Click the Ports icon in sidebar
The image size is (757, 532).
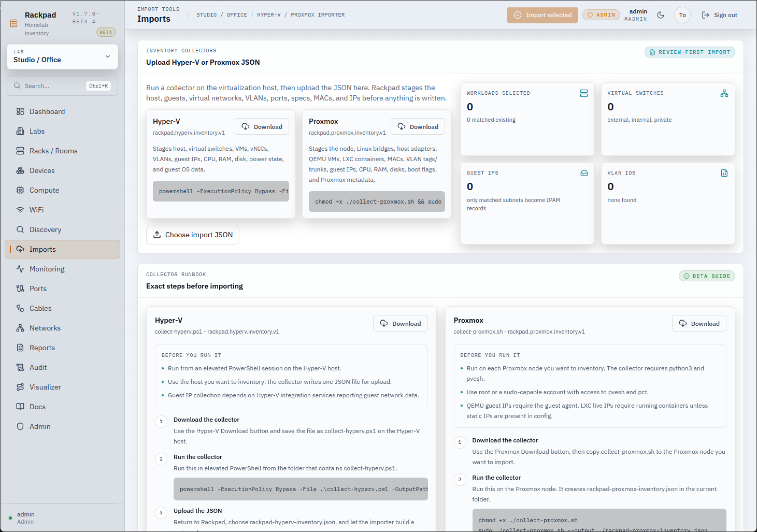pyautogui.click(x=20, y=289)
